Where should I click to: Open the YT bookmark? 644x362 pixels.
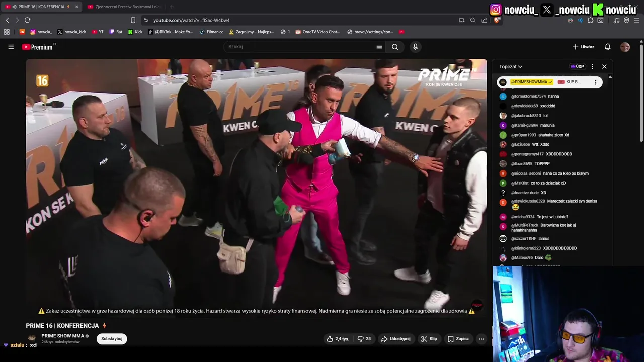click(x=98, y=32)
